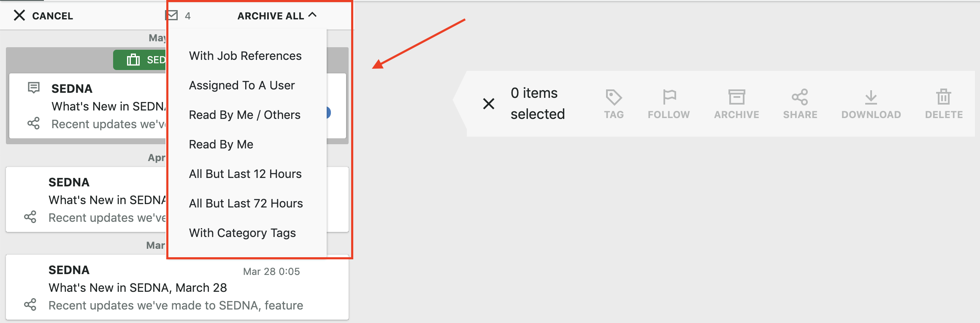This screenshot has width=980, height=323.
Task: Select Assigned To A User option
Action: (242, 85)
